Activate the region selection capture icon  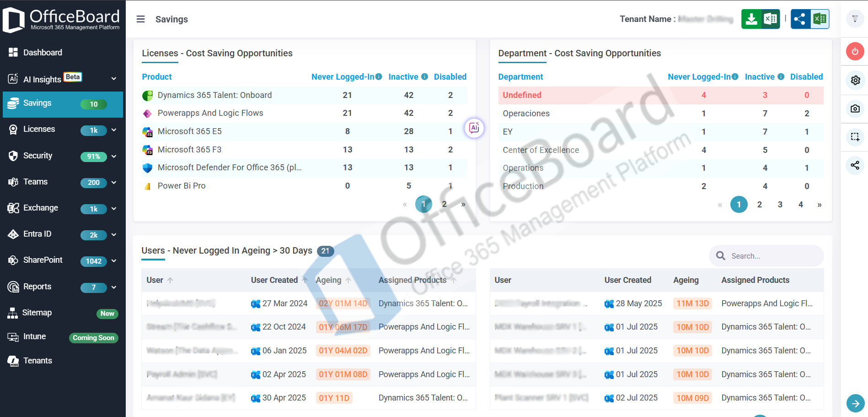tap(855, 136)
